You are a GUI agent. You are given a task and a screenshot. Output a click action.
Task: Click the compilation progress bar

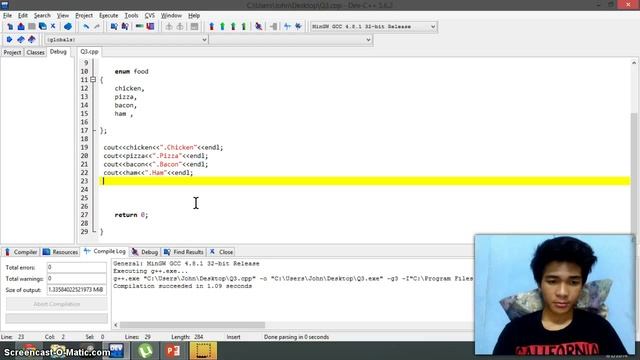coord(57,318)
